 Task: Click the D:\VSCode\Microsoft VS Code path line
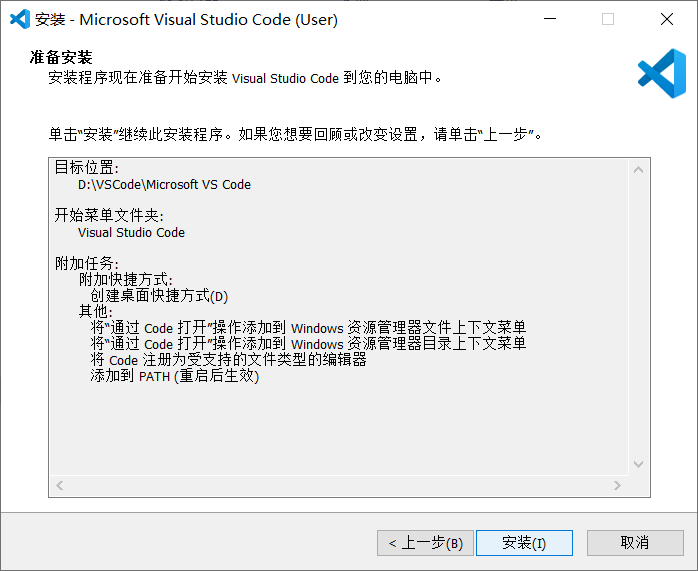(x=164, y=185)
